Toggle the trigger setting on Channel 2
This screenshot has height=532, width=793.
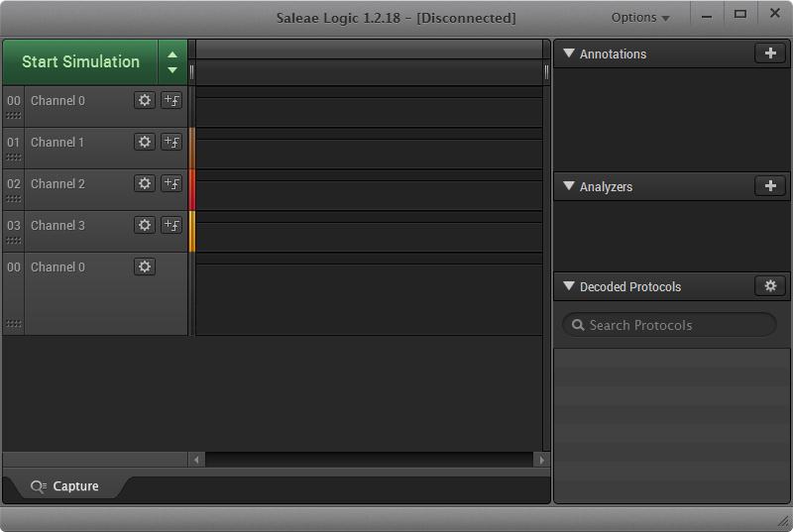point(171,183)
